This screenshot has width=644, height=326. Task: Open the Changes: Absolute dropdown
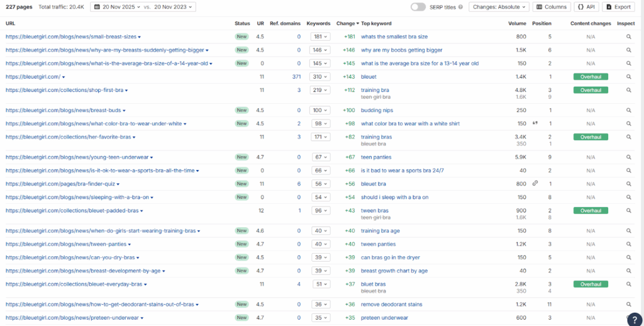pos(499,7)
